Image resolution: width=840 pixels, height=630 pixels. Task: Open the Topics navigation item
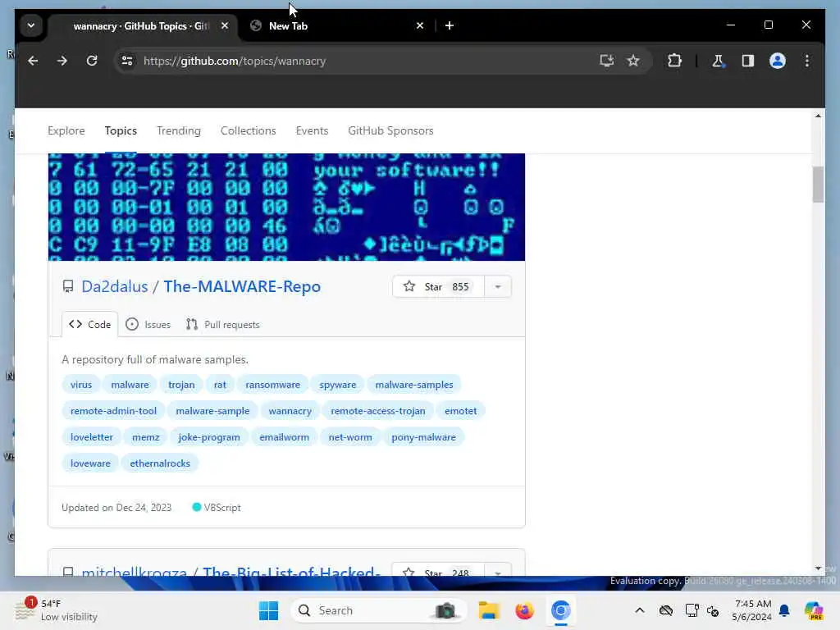[121, 130]
